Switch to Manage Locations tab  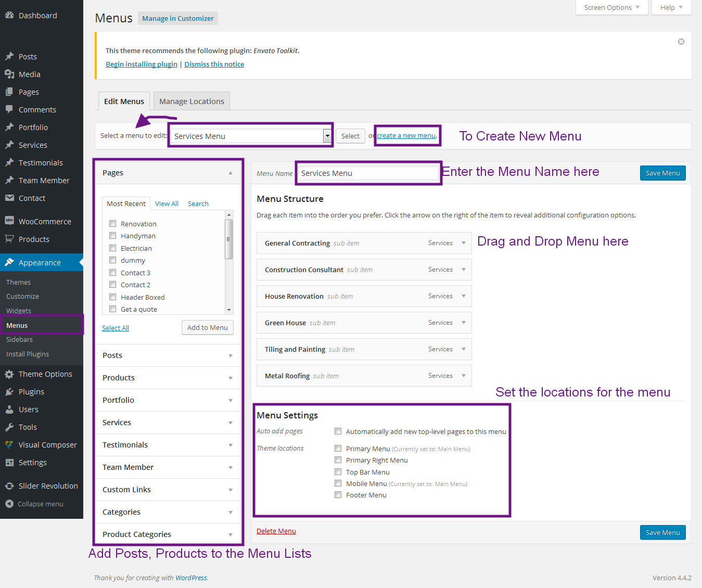tap(192, 101)
